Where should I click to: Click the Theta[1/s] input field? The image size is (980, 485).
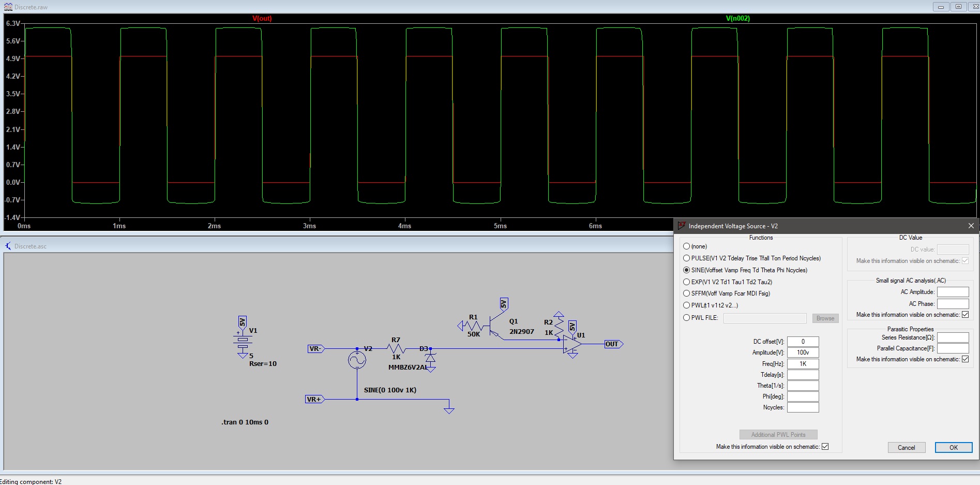pos(803,386)
